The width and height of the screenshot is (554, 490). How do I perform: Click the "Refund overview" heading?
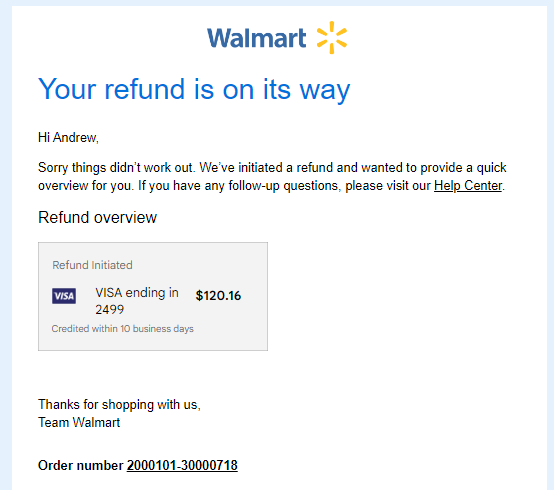tap(97, 218)
